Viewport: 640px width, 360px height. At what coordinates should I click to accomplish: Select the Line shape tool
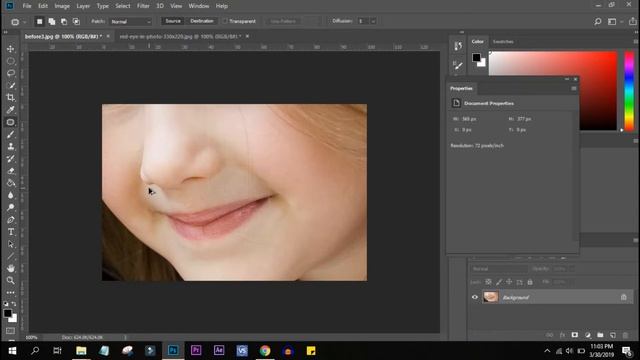[11, 256]
